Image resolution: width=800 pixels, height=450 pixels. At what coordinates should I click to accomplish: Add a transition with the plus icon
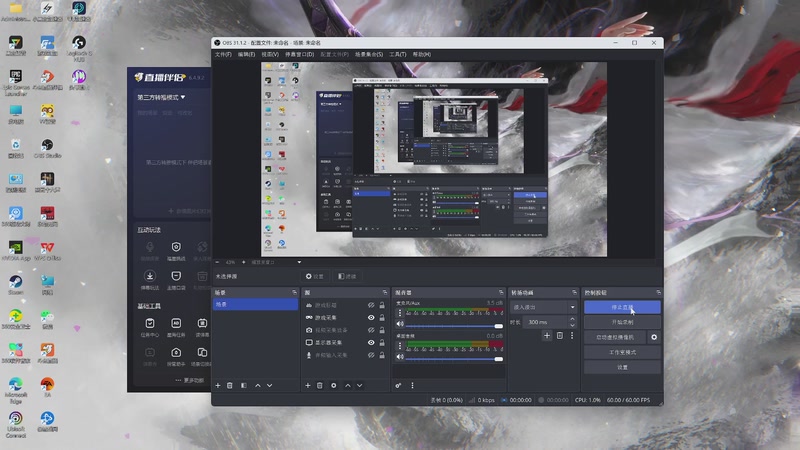pos(547,336)
